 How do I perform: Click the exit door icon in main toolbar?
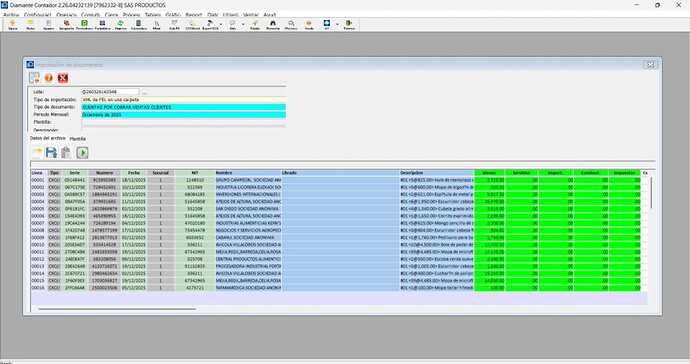[x=349, y=23]
